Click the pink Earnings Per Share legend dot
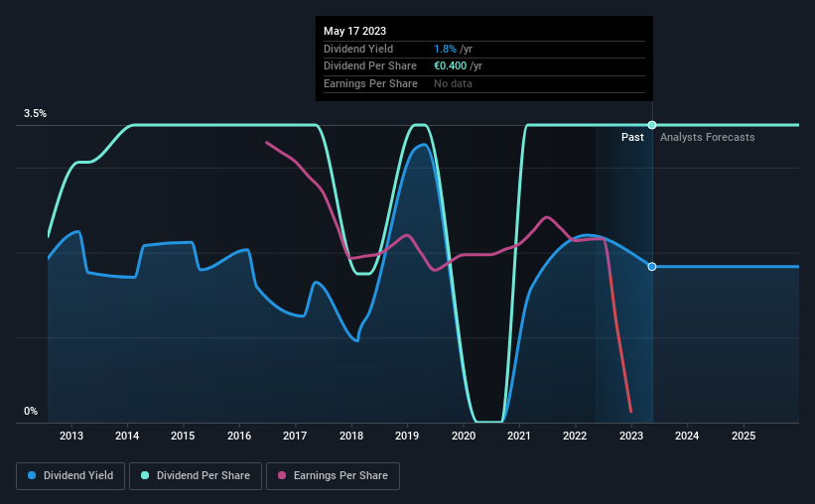This screenshot has height=504, width=815. [x=282, y=475]
